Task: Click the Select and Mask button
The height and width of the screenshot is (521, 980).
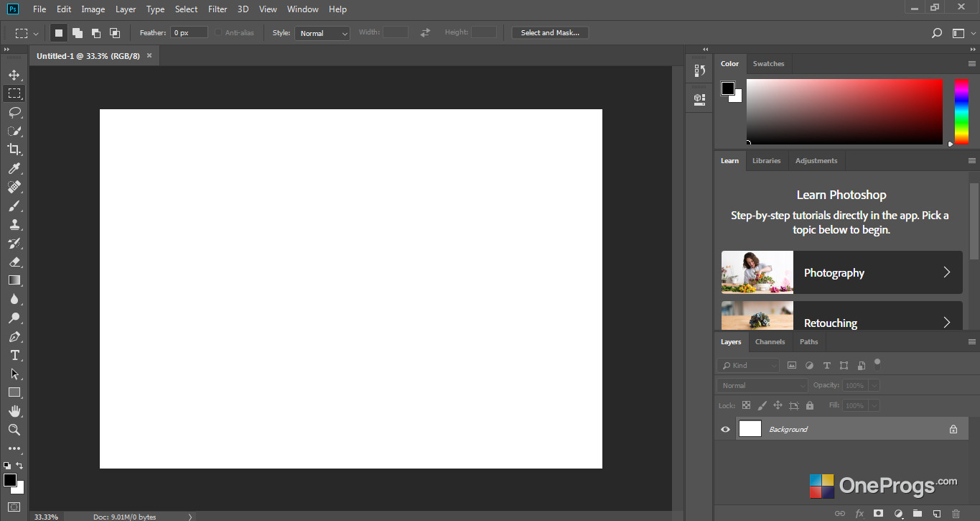Action: 550,32
